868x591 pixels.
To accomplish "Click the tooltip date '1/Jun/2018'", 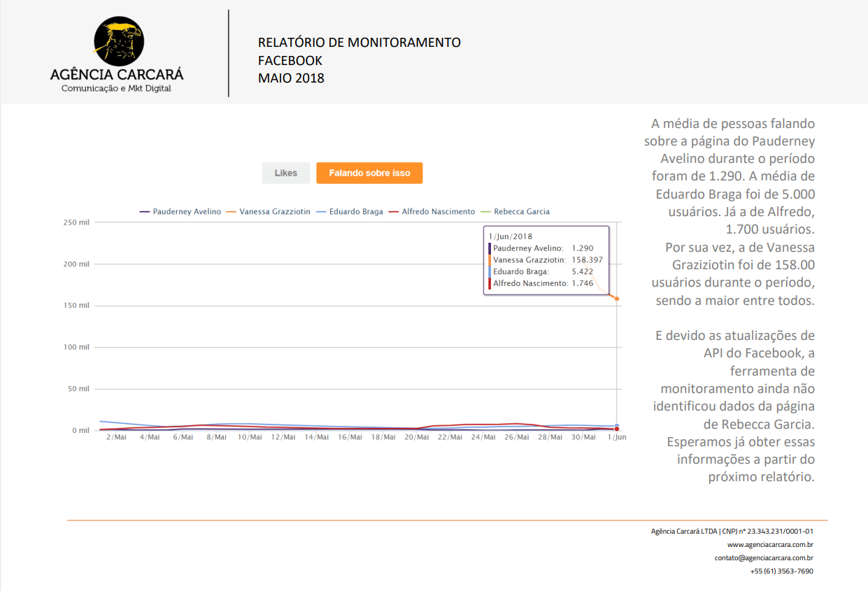I will click(511, 236).
